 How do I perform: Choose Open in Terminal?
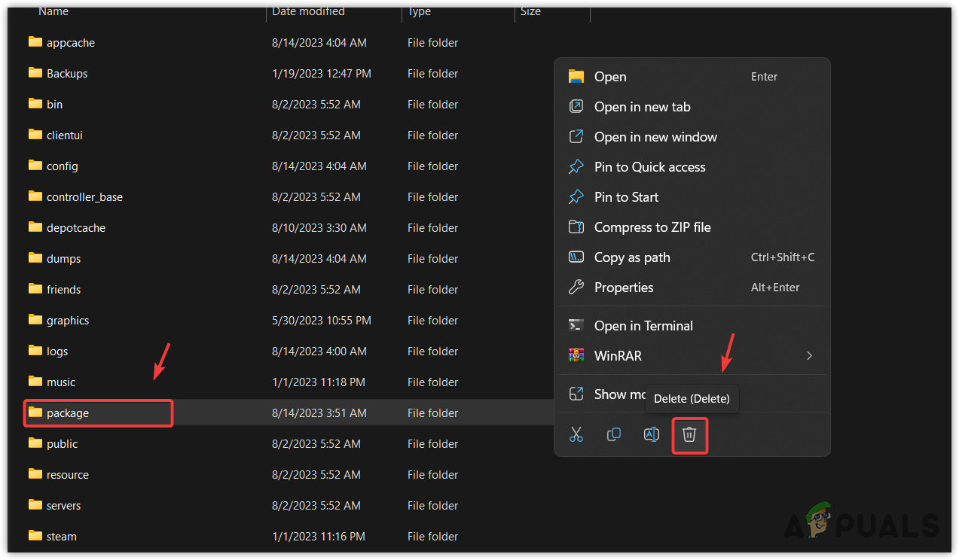(643, 326)
